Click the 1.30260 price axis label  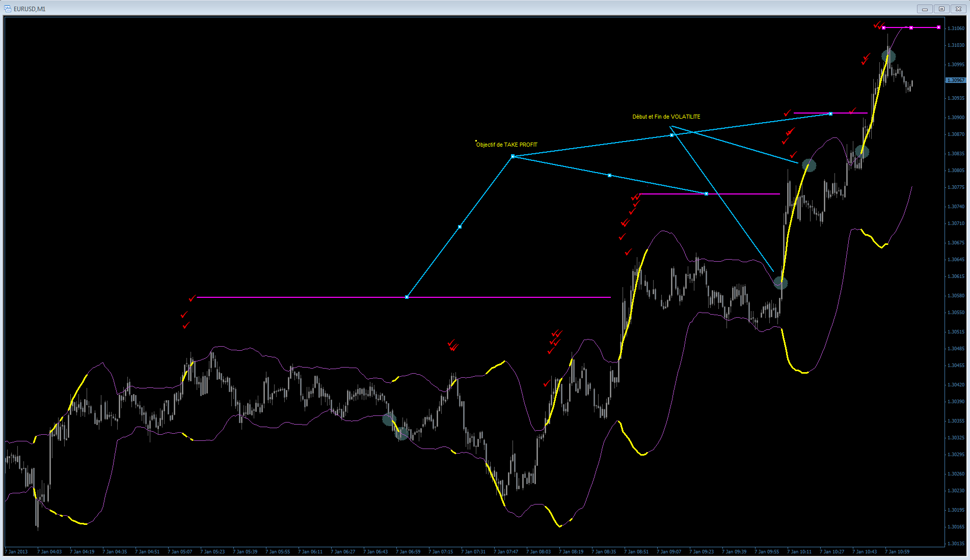point(956,474)
